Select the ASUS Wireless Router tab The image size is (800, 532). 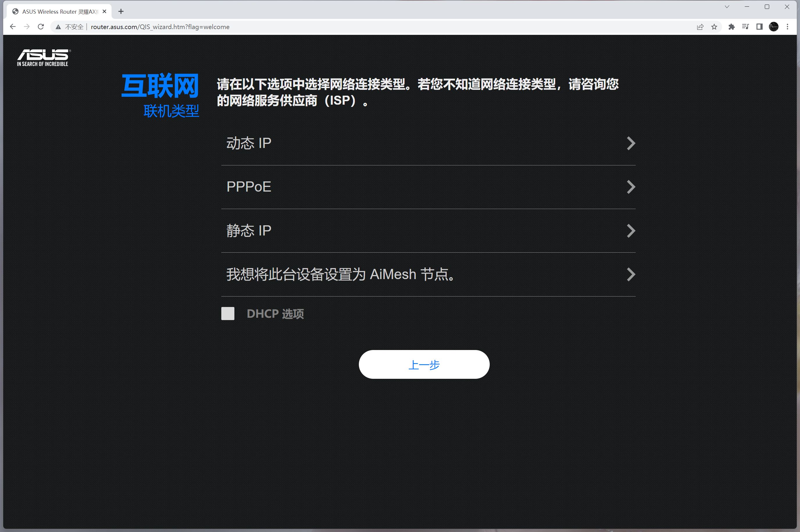(59, 12)
